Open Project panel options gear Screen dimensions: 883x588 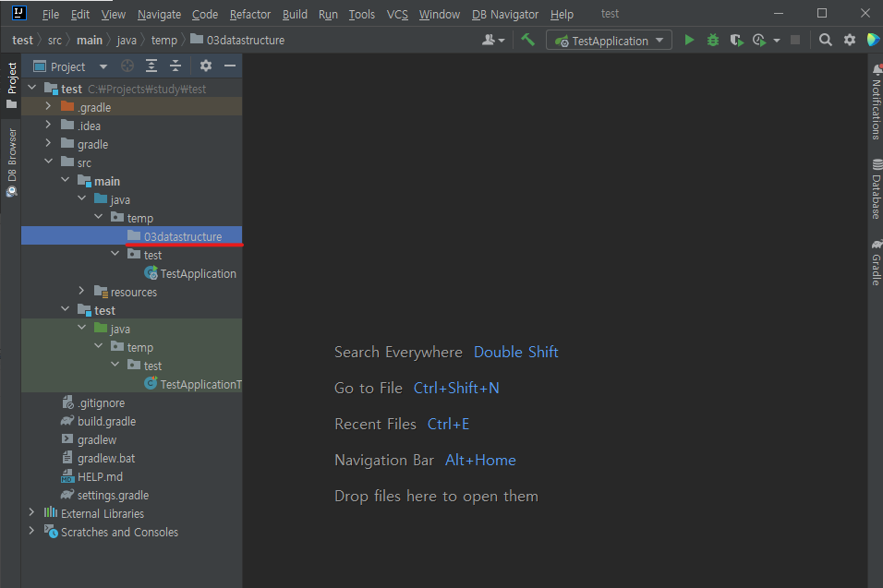pyautogui.click(x=206, y=66)
